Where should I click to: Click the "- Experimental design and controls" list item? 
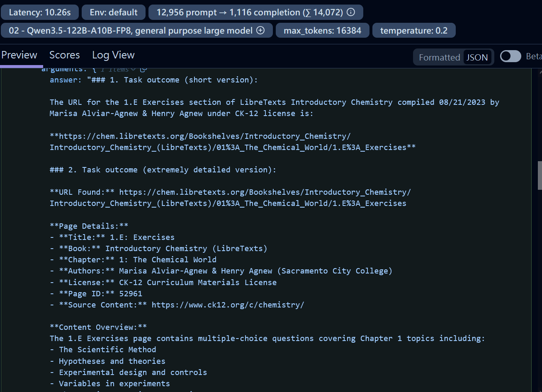click(128, 372)
